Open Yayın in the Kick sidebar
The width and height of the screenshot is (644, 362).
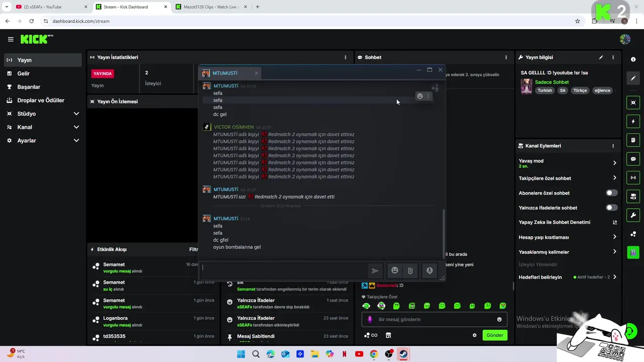pos(42,60)
